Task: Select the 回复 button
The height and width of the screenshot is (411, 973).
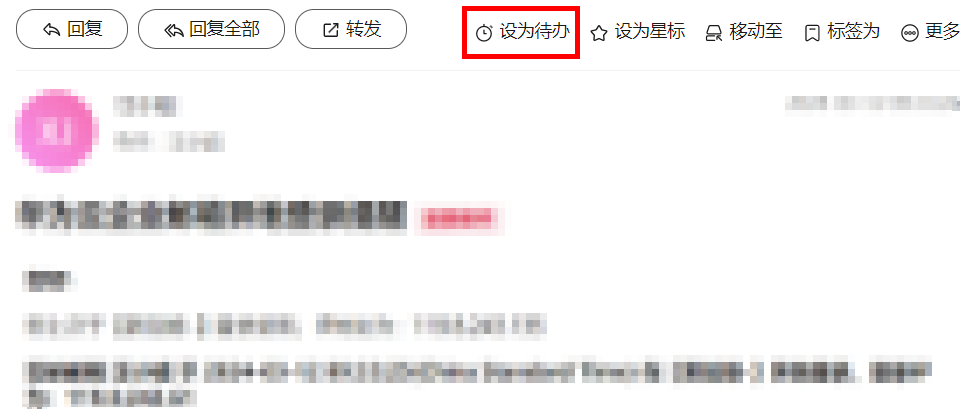Action: (72, 29)
